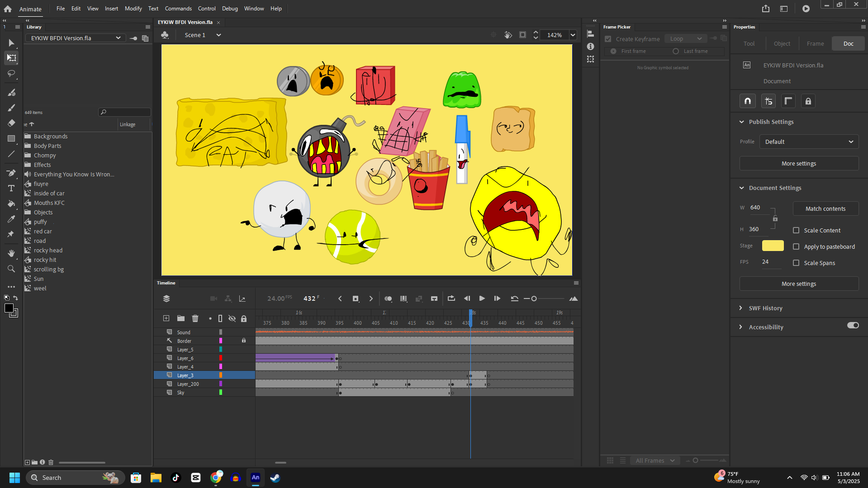Open the All Frames filter dropdown
Viewport: 868px width, 488px height.
click(655, 460)
